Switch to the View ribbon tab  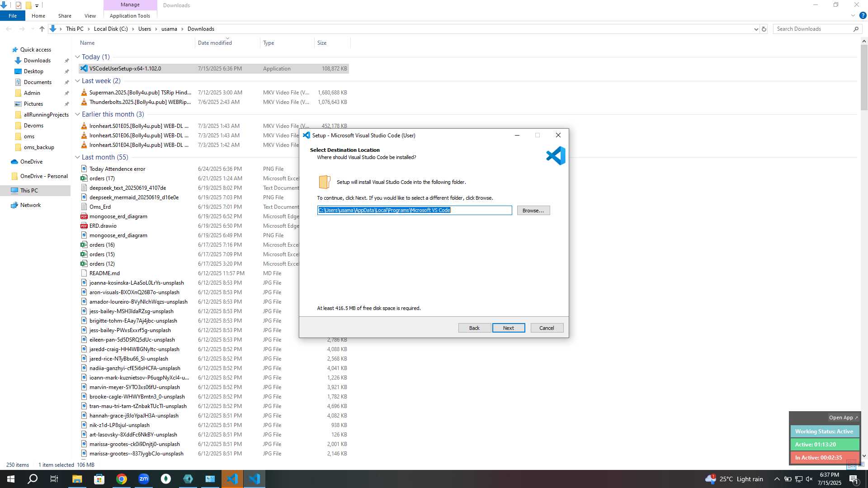pos(90,16)
